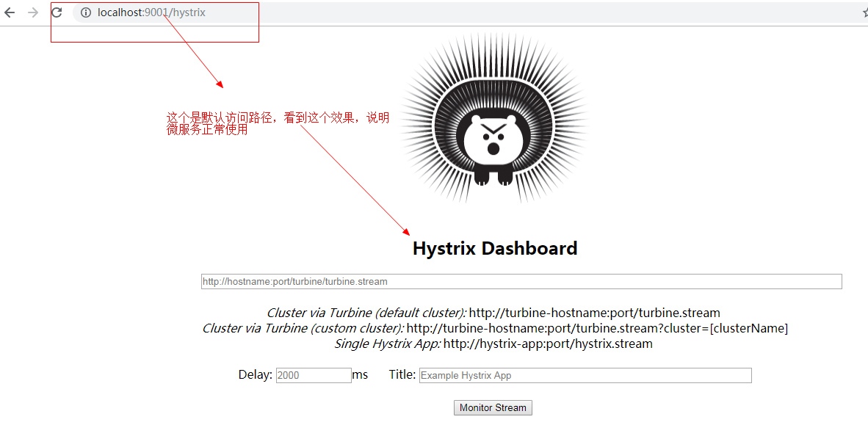Click the Hystrix Dashboard heading

(495, 248)
